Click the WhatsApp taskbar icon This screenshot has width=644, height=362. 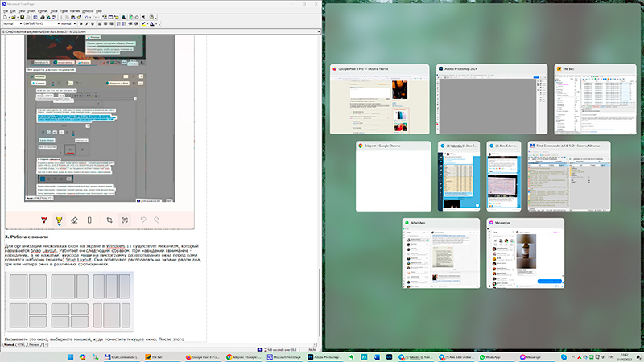coord(481,356)
